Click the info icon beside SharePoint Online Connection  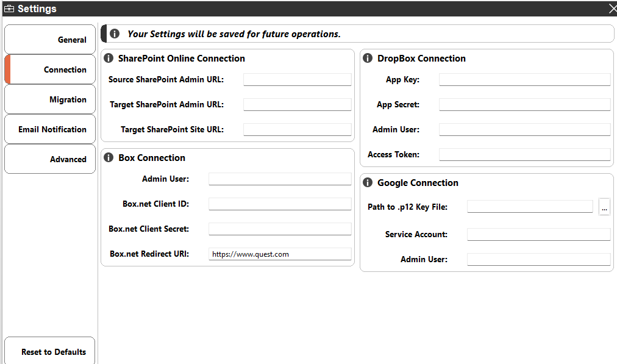point(109,59)
